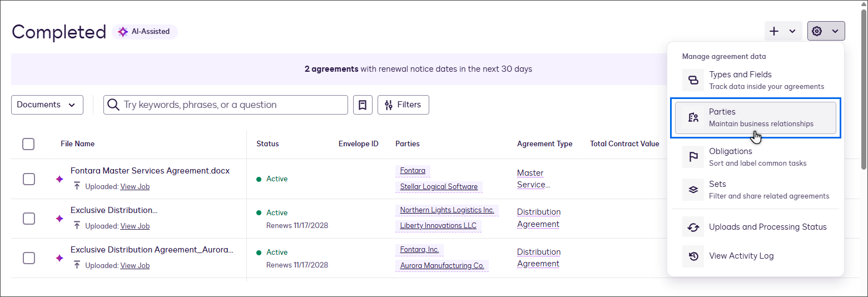Viewport: 868px width, 297px height.
Task: Expand the Documents dropdown
Action: [47, 105]
